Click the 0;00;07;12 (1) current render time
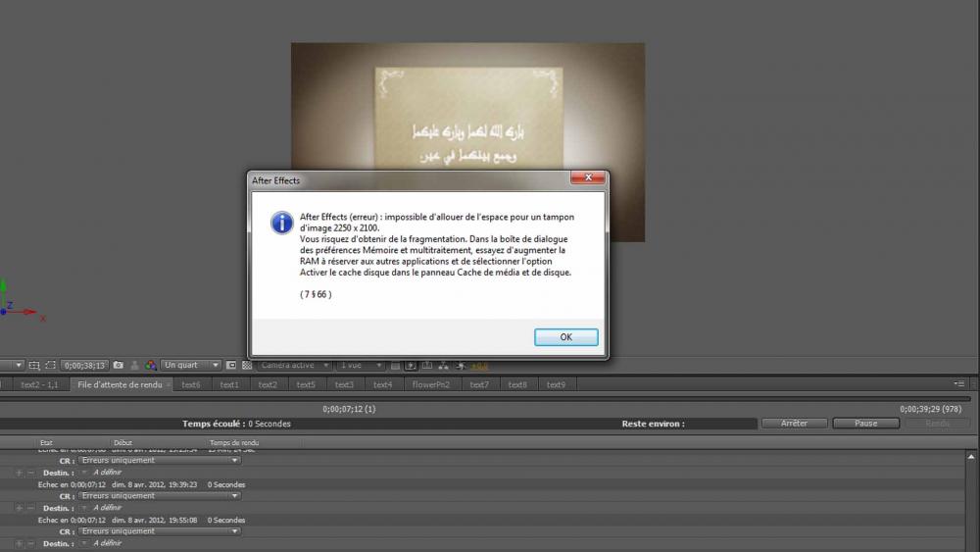This screenshot has width=980, height=552. (x=349, y=409)
